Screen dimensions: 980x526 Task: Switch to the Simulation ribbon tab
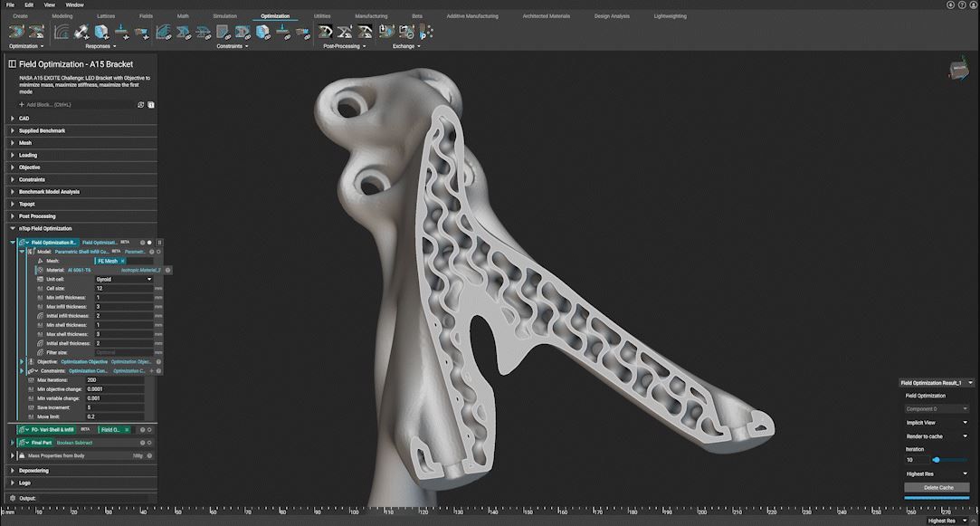point(224,15)
